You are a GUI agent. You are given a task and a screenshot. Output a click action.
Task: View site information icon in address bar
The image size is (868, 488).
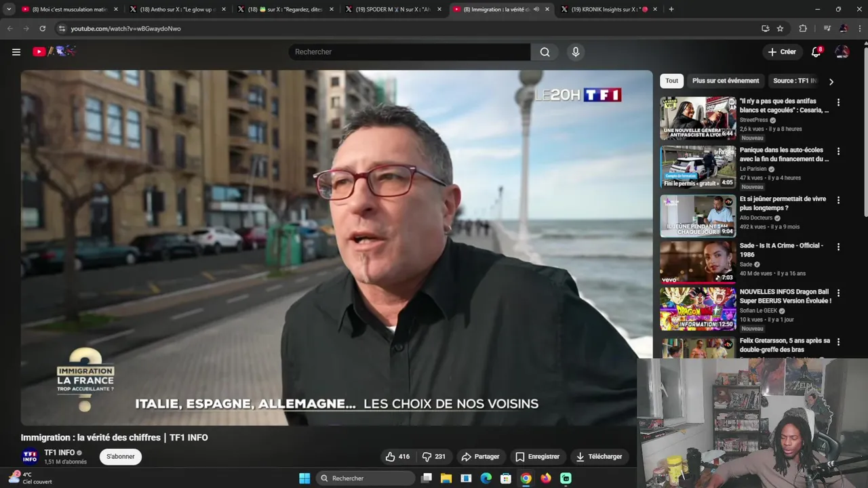62,28
